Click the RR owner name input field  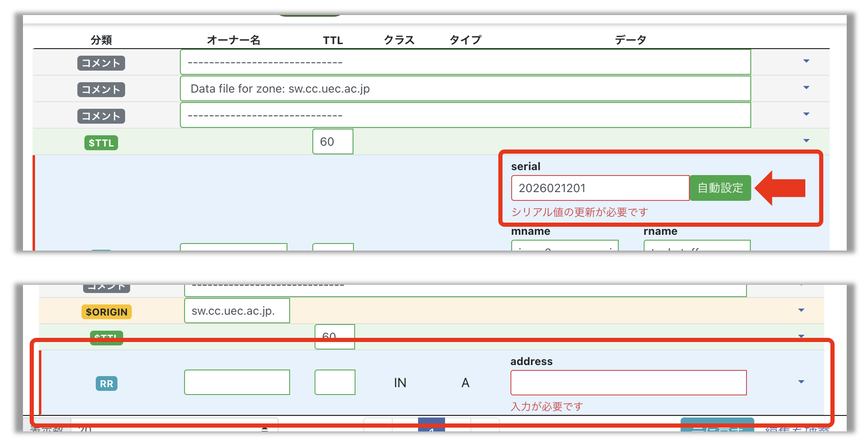point(237,382)
